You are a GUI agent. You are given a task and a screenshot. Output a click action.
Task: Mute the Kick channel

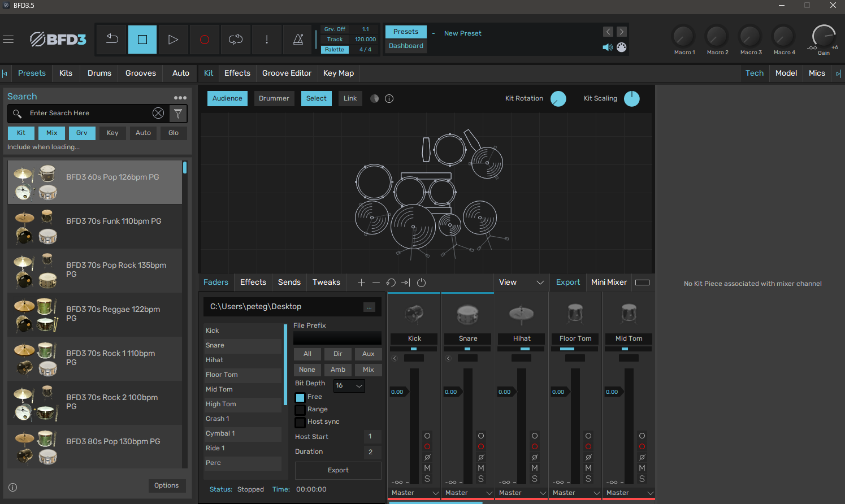click(427, 468)
